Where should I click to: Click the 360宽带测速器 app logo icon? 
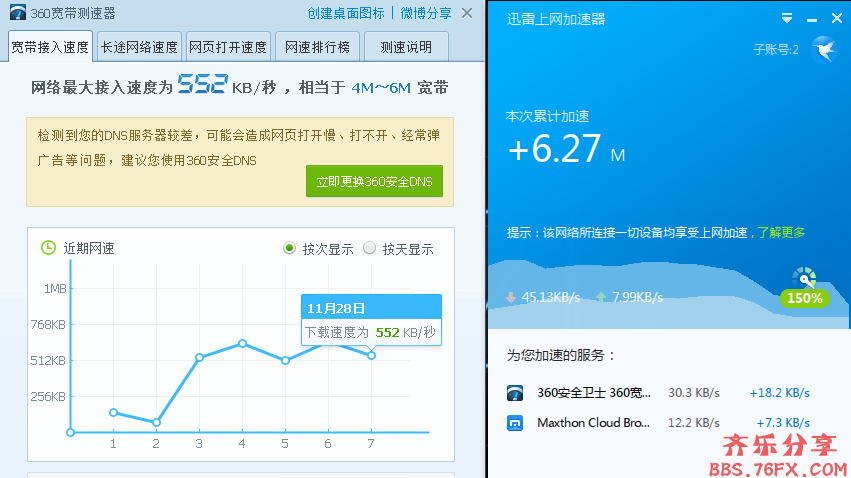(17, 12)
